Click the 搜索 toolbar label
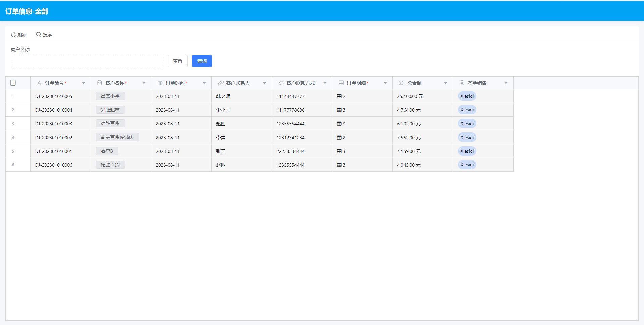Image resolution: width=644 pixels, height=325 pixels. point(48,35)
